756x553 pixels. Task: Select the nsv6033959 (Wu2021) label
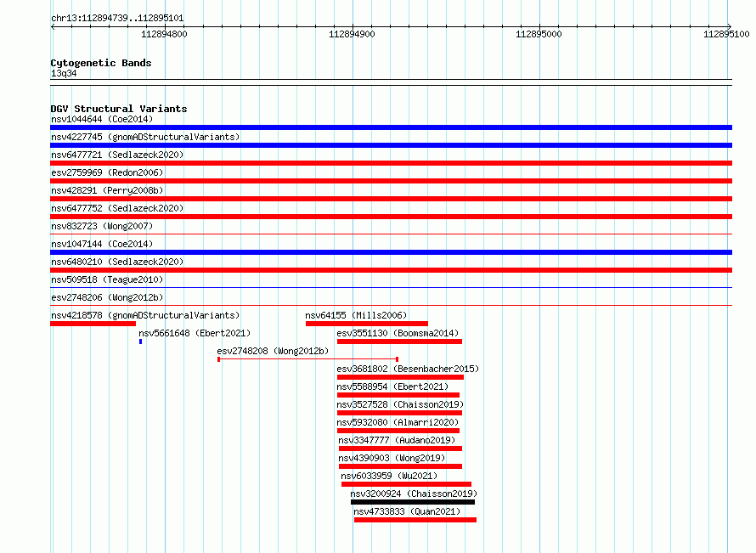coord(389,476)
